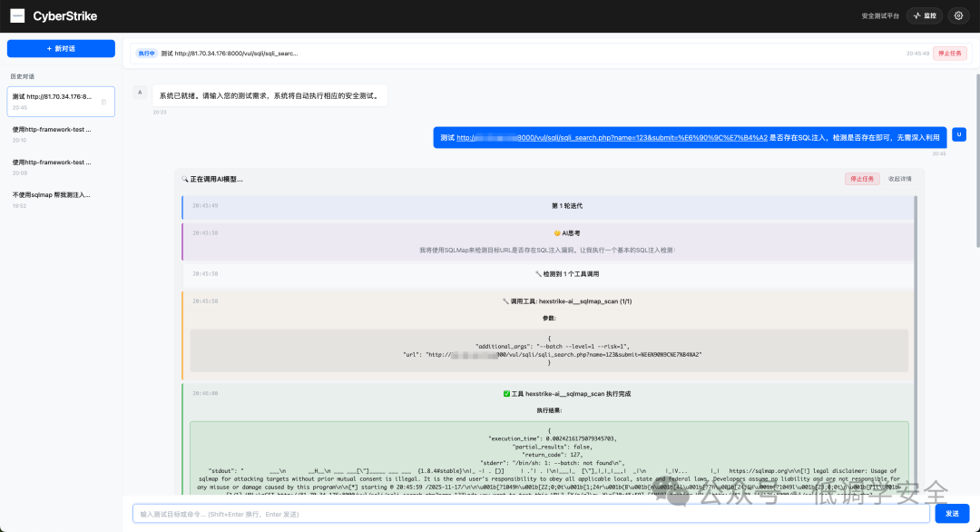Click the 执行中 status badge
The image size is (980, 532).
[146, 54]
